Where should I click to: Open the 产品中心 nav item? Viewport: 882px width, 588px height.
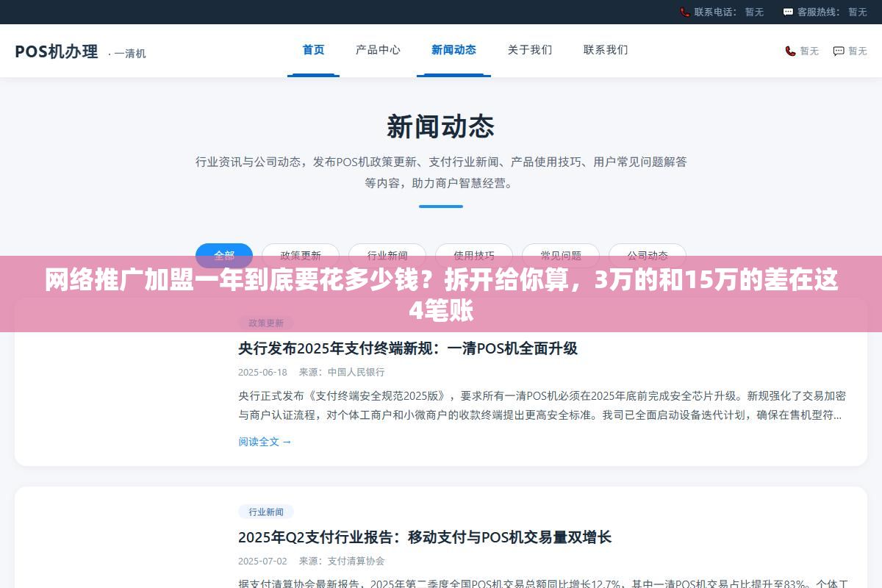coord(378,50)
